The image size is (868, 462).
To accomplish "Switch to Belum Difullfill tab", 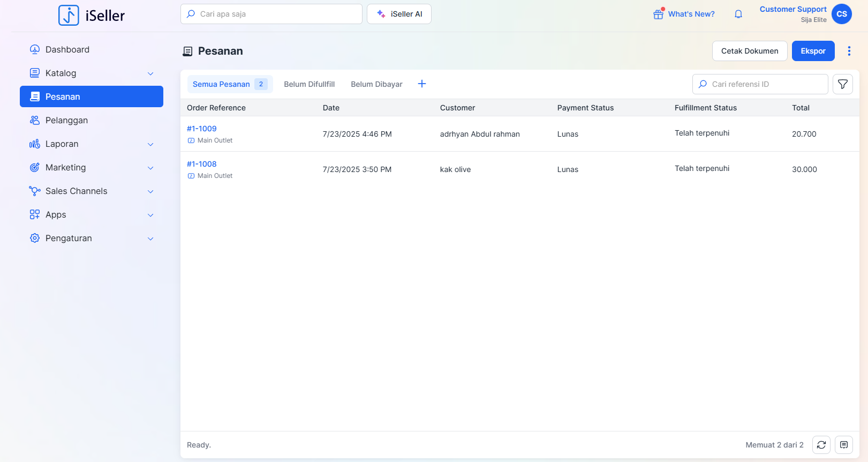I will click(309, 84).
